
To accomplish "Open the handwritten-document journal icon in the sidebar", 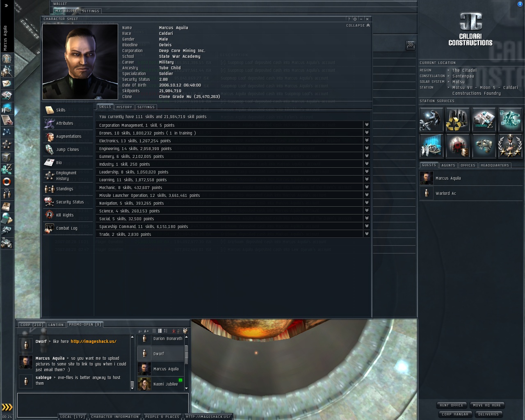I will (x=7, y=120).
